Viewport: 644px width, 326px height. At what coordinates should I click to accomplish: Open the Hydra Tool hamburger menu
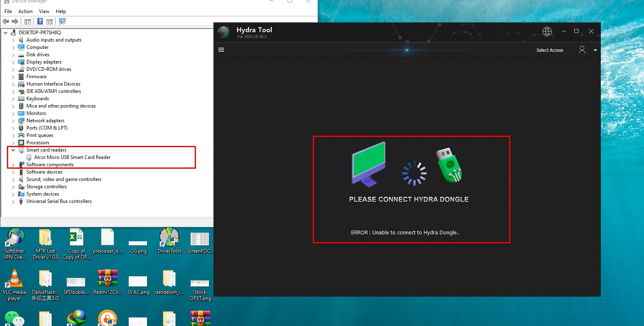pos(221,50)
